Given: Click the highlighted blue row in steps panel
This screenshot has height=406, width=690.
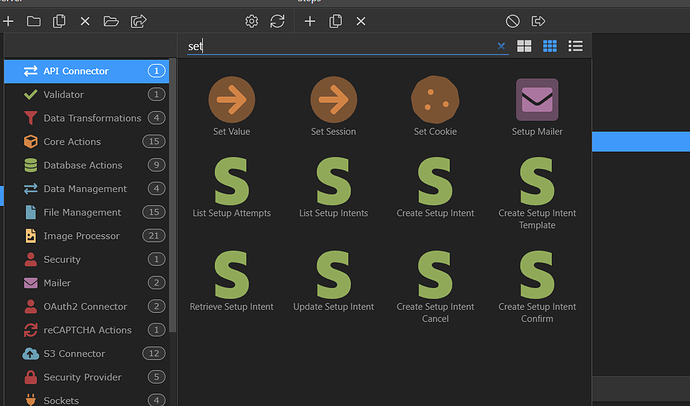Looking at the screenshot, I should click(x=641, y=142).
